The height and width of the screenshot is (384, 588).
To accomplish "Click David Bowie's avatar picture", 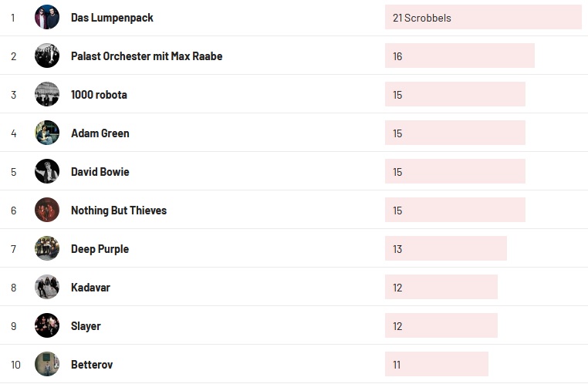I will click(x=47, y=171).
